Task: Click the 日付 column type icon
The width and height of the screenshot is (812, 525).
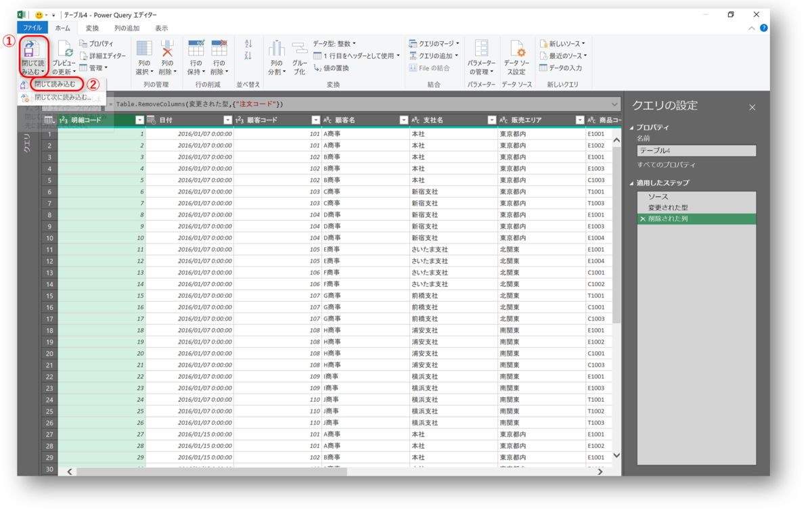Action: pos(152,120)
